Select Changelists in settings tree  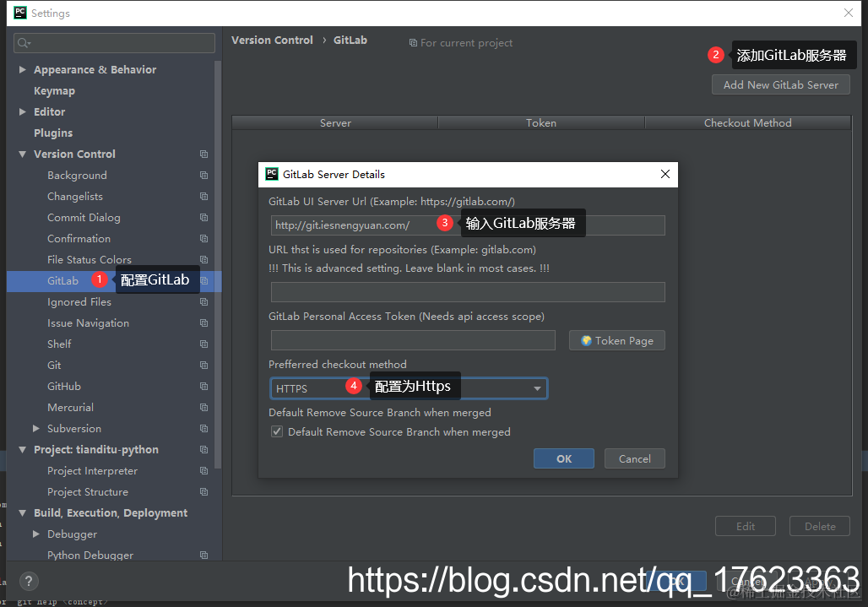(x=75, y=197)
